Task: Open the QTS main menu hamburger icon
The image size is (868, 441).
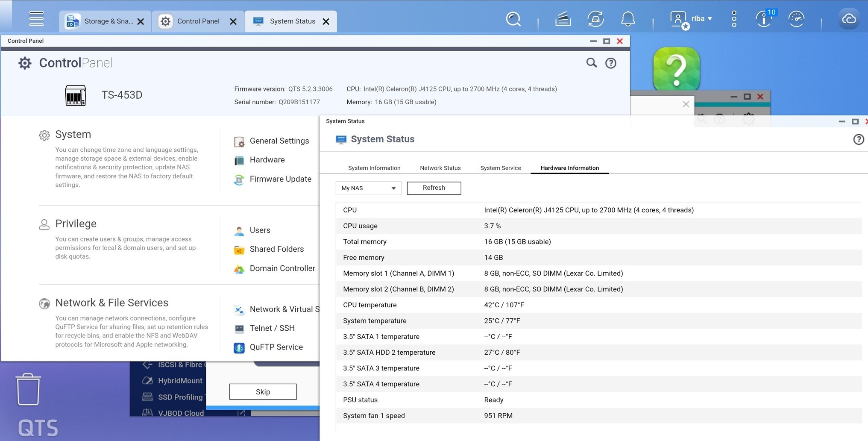Action: pos(36,18)
